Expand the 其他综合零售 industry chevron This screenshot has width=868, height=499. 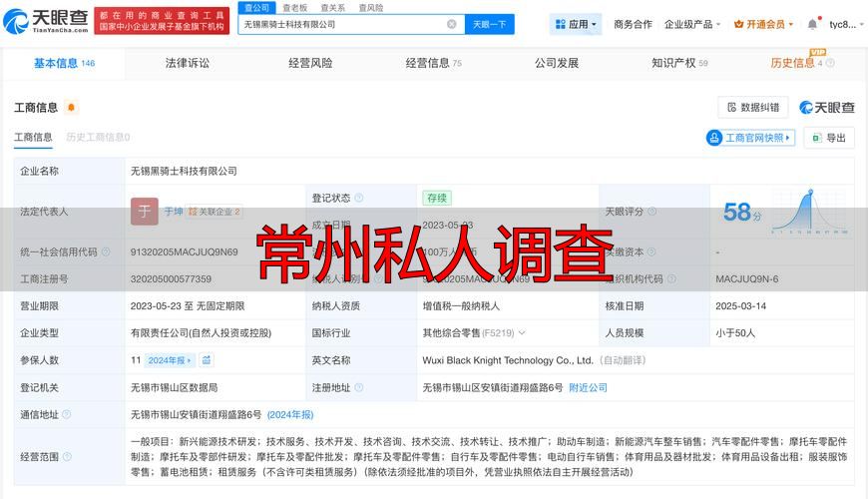522,333
